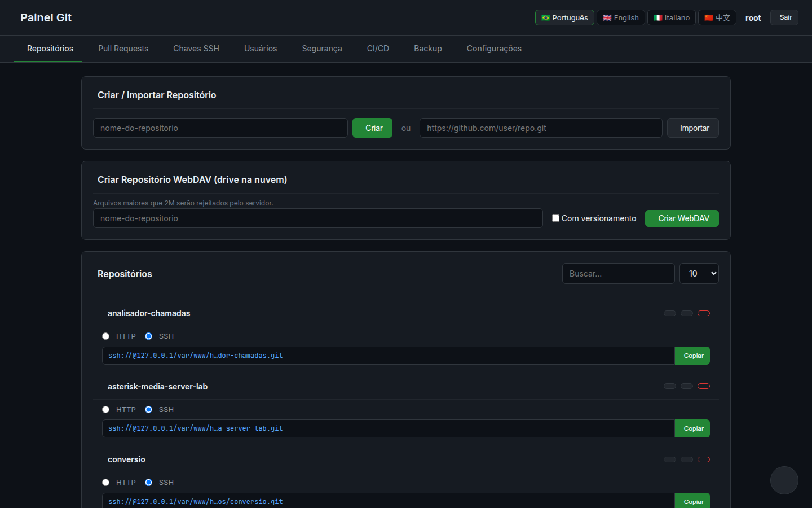Click red-outlined pill button for analisador-chamadas

click(704, 313)
